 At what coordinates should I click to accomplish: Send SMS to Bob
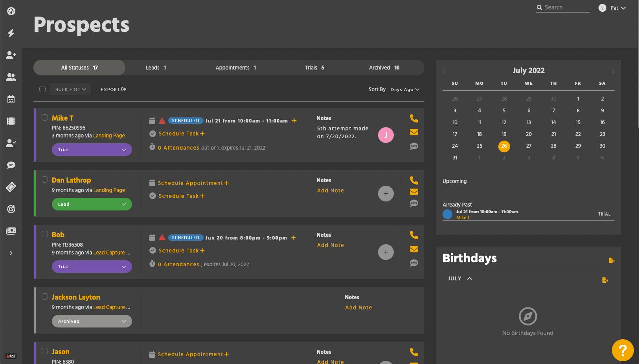pyautogui.click(x=414, y=263)
